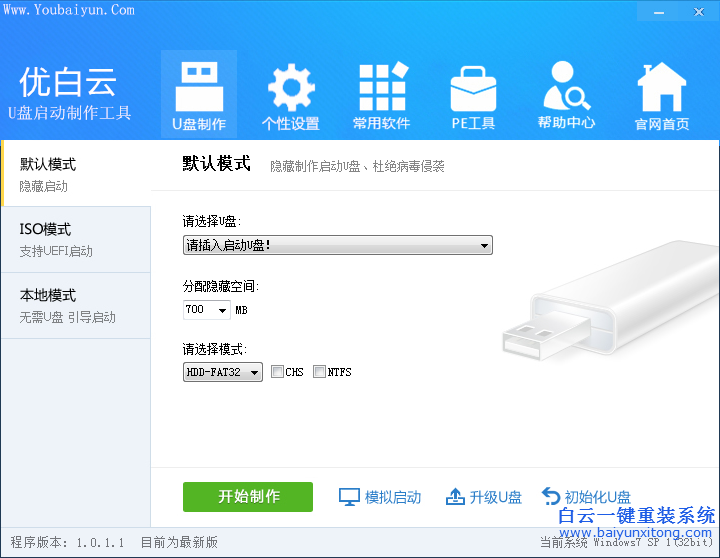This screenshot has height=558, width=720.
Task: Enable the CHS checkbox
Action: [278, 372]
